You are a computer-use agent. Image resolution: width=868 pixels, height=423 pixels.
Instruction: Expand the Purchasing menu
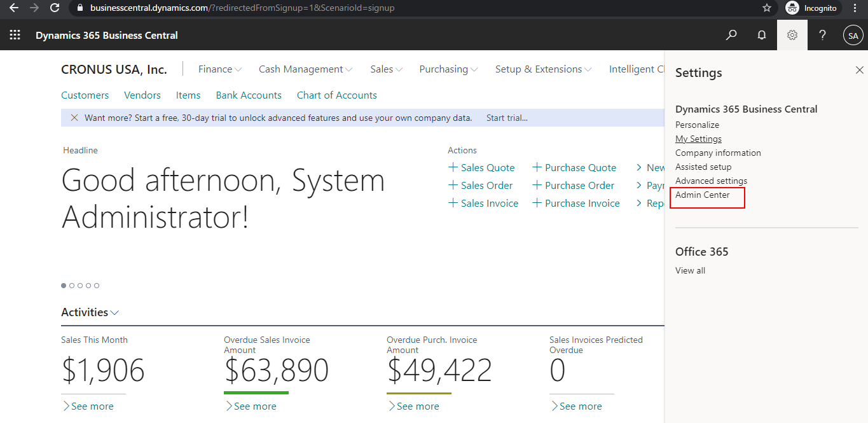449,69
